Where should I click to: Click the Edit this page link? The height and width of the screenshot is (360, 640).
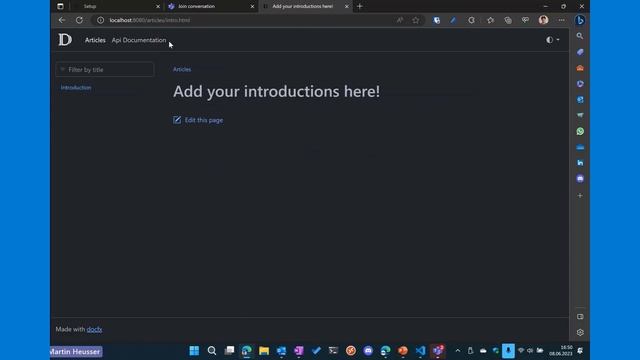tap(198, 120)
